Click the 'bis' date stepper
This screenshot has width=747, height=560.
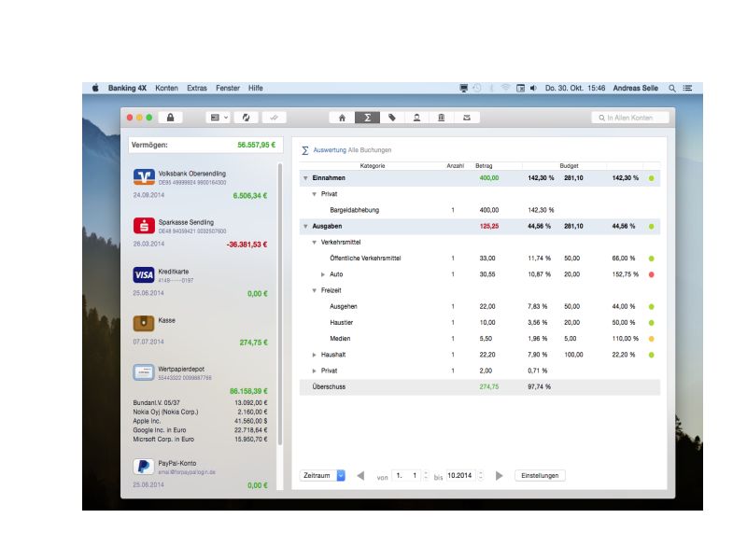[481, 476]
